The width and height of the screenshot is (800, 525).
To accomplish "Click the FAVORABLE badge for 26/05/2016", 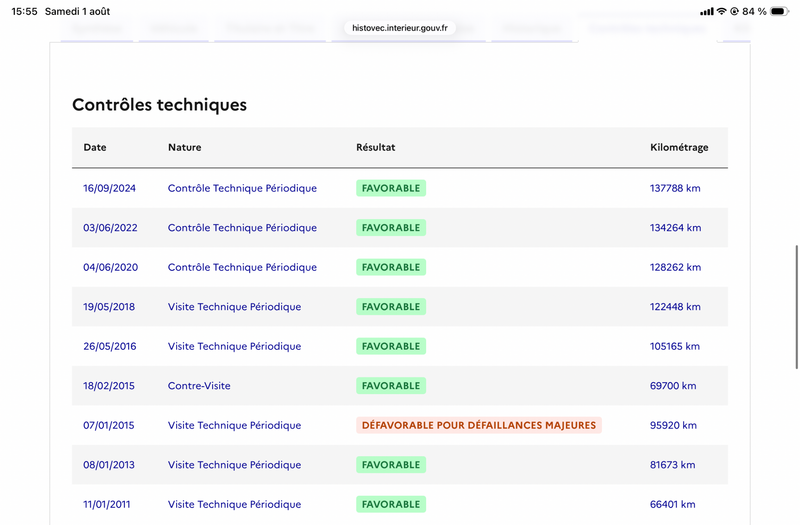I will pos(391,346).
